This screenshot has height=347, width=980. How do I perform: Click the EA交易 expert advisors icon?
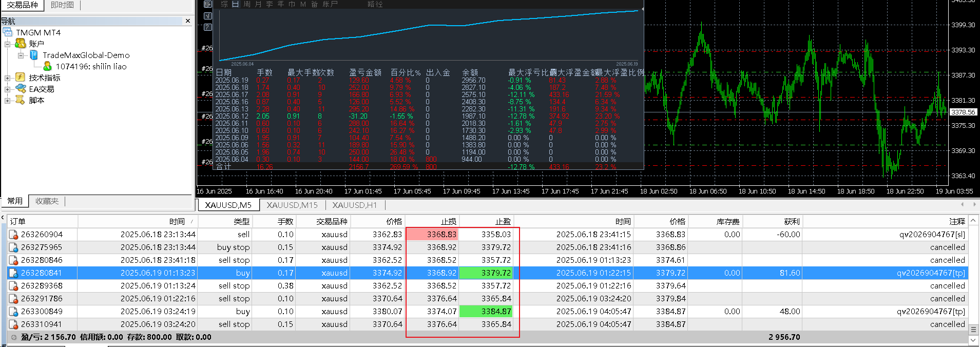[21, 89]
